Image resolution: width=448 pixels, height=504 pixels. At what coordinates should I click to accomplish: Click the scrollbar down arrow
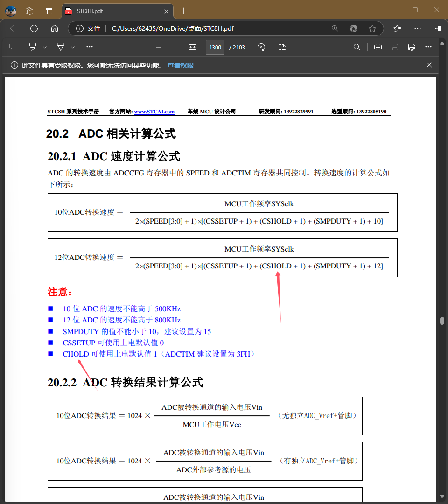click(442, 497)
